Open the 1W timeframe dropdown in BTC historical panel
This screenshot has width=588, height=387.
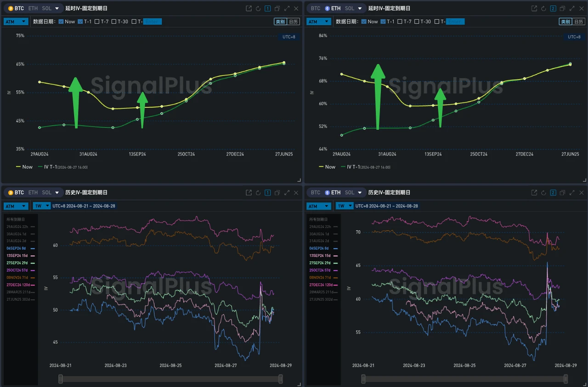41,206
